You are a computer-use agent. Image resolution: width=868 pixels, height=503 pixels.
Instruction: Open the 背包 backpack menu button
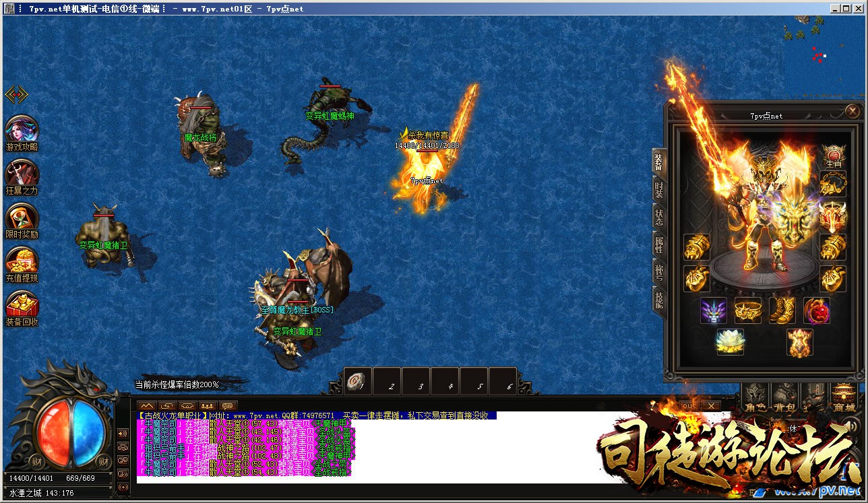coord(784,398)
